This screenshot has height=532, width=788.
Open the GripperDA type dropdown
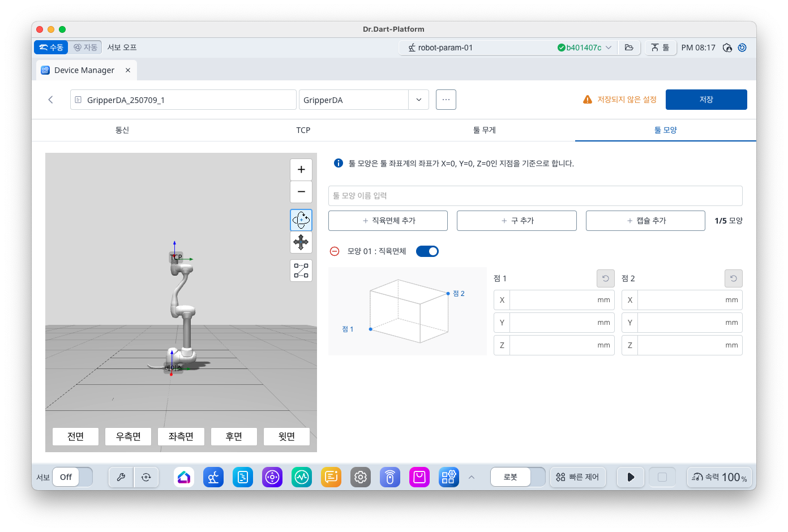tap(418, 100)
